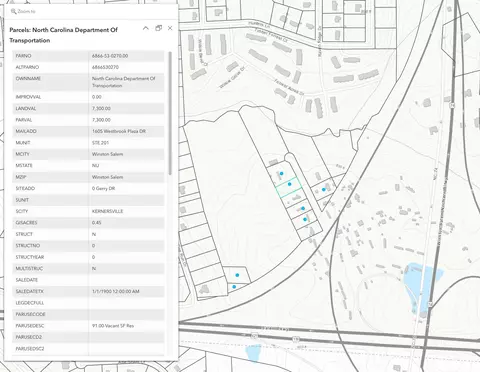This screenshot has height=372, width=480.
Task: Click the SALEDATE field label
Action: click(27, 280)
